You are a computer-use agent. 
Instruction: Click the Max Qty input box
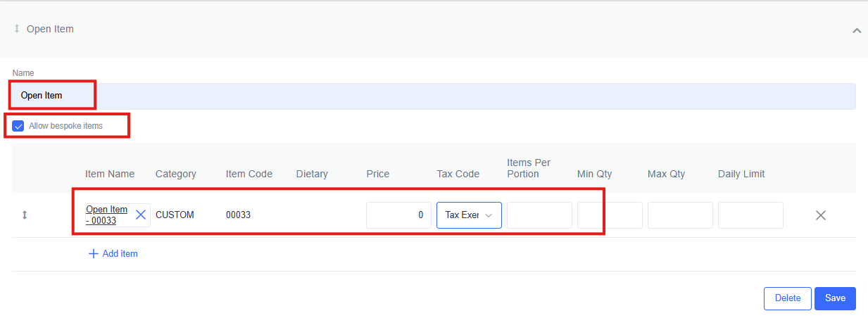pyautogui.click(x=680, y=215)
